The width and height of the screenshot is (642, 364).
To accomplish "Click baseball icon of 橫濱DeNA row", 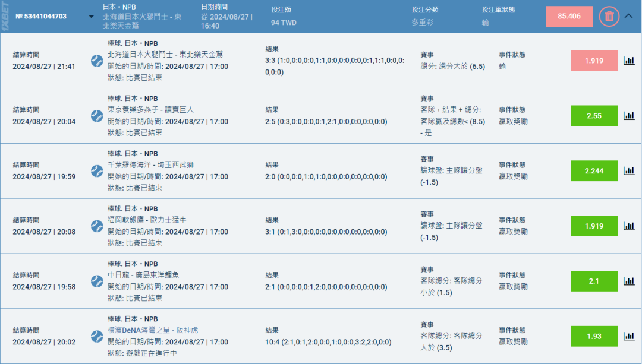I will (x=97, y=336).
